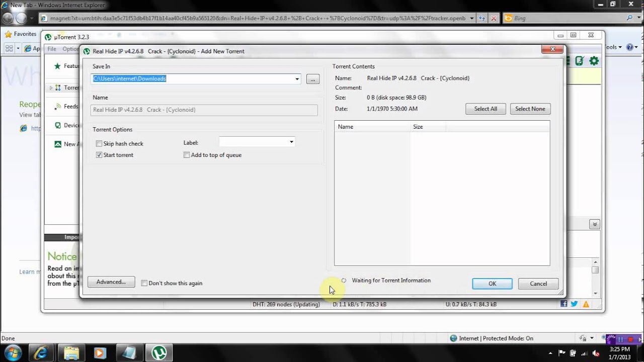Open the IE address bar history dropdown
The image size is (644, 362).
471,18
